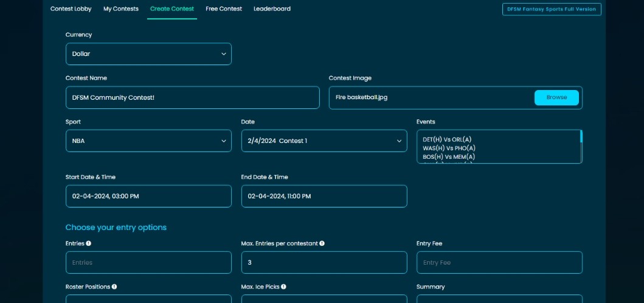Click the Browse button for contest image
The width and height of the screenshot is (644, 303).
point(556,97)
